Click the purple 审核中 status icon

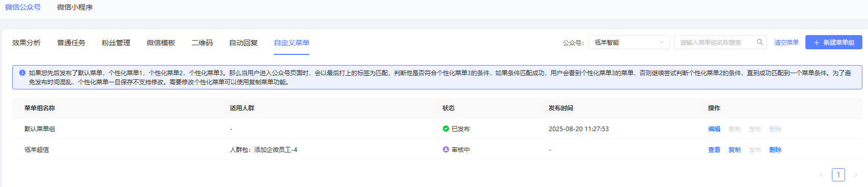446,149
